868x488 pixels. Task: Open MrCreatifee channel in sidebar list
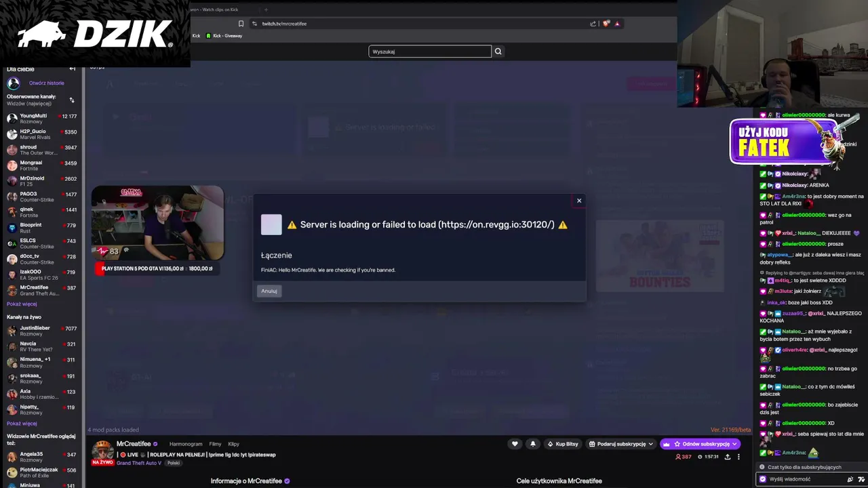42,290
